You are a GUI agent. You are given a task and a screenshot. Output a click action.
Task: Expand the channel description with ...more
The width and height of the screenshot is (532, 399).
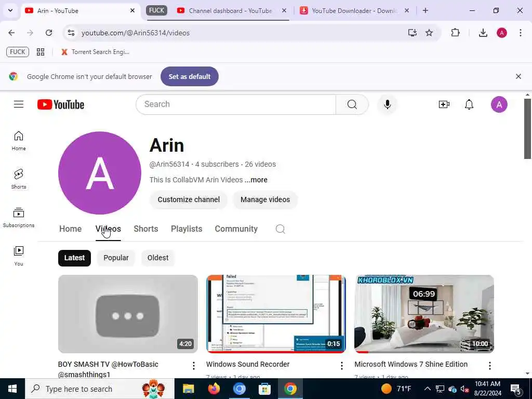click(x=256, y=180)
